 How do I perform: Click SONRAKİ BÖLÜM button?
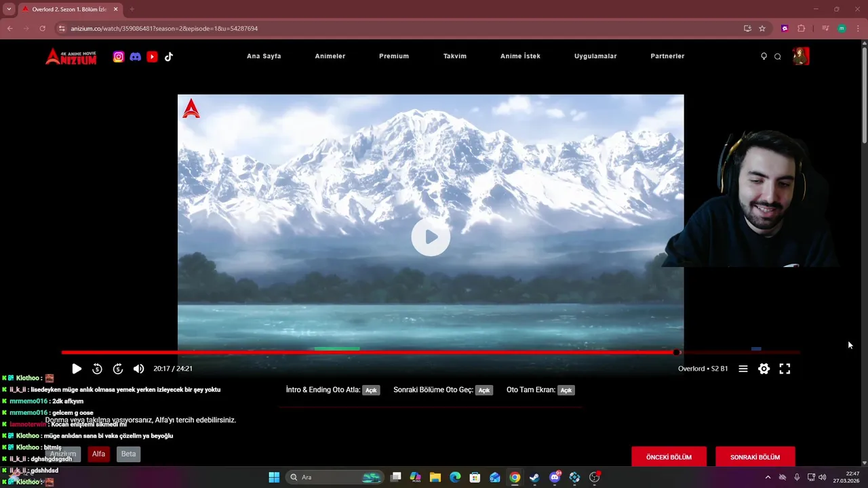pyautogui.click(x=755, y=457)
